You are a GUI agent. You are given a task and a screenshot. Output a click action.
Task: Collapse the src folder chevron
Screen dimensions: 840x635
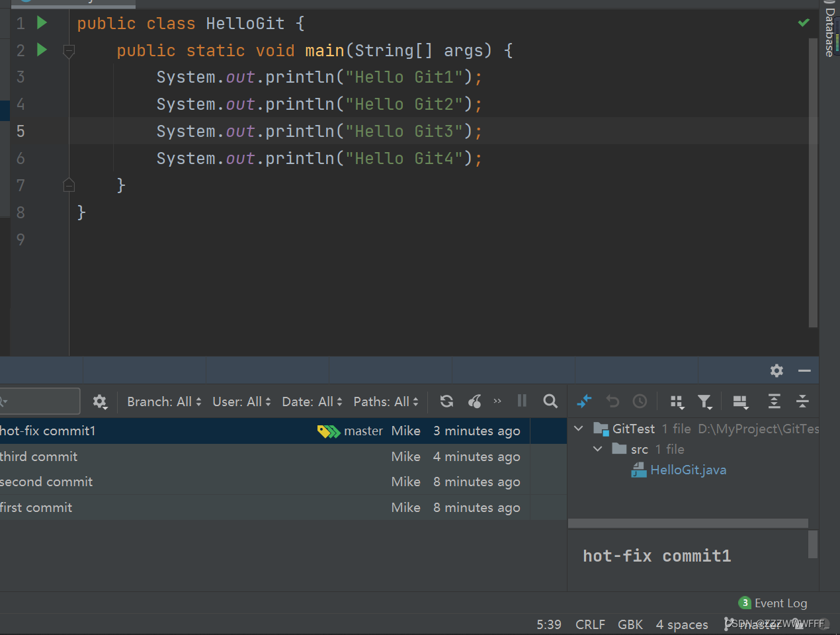click(x=598, y=449)
